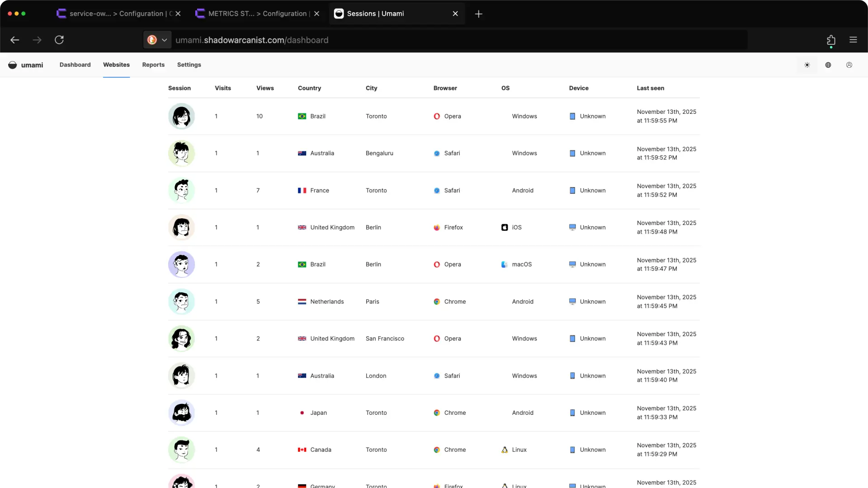Viewport: 868px width, 488px height.
Task: Reload the current page
Action: click(x=59, y=40)
